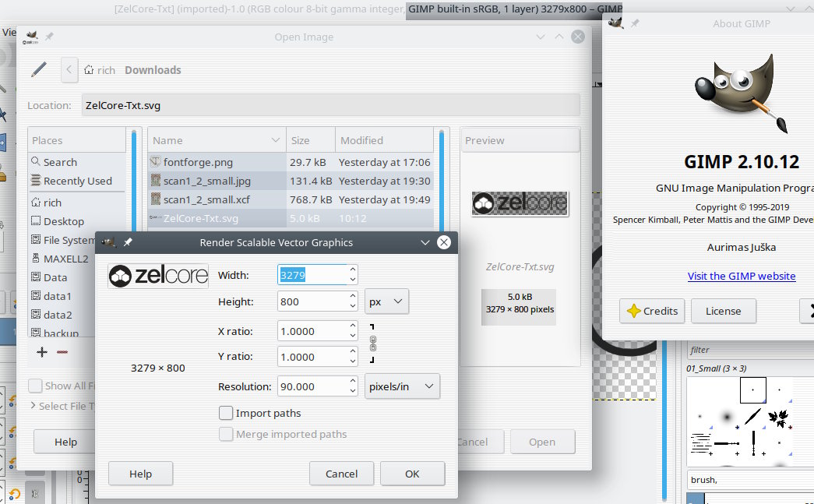Enable Import paths checkbox

click(226, 413)
